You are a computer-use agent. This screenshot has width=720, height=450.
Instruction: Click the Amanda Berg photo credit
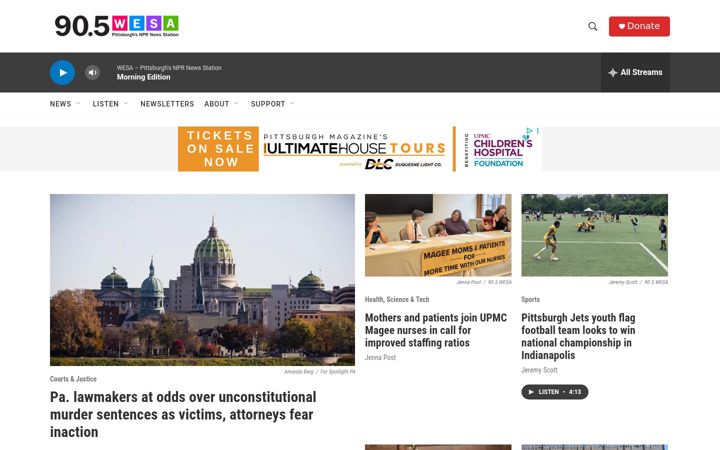[319, 371]
